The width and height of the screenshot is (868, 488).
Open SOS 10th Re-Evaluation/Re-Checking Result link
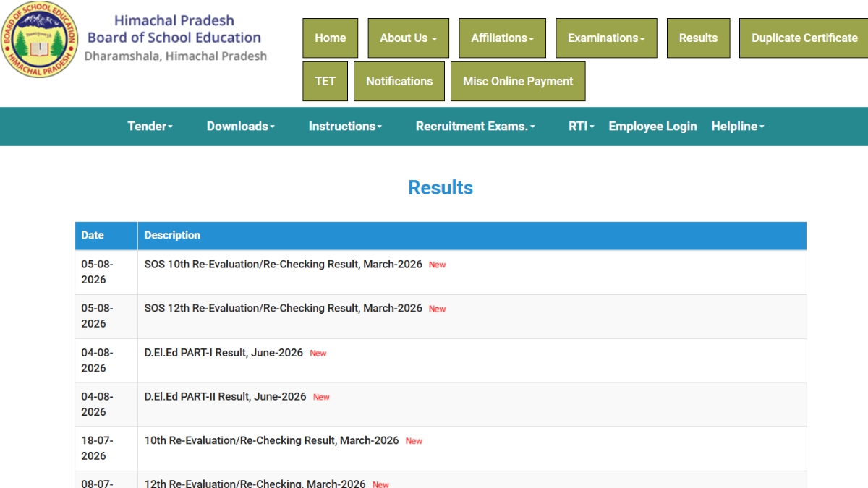(283, 265)
